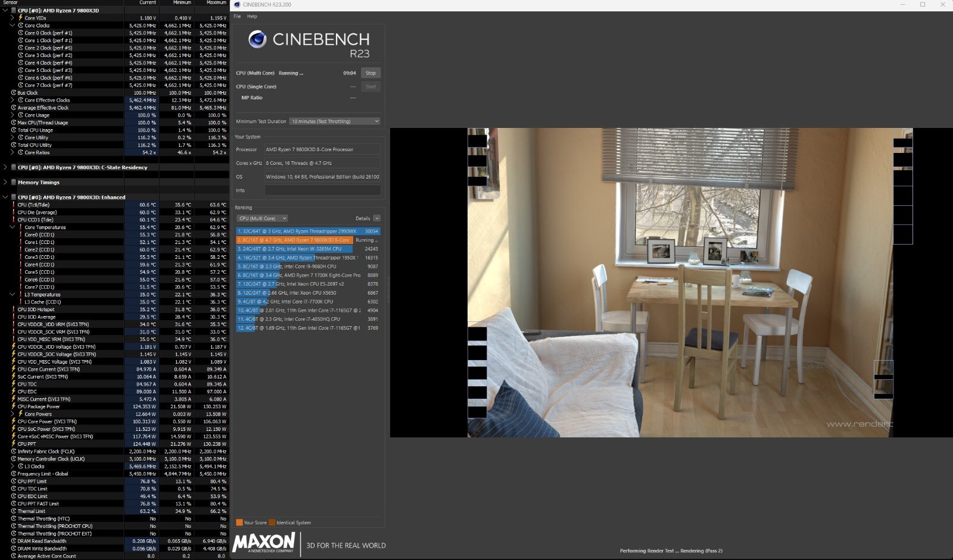The width and height of the screenshot is (953, 560).
Task: Click the Maxon logo in Cinebench footer
Action: [x=264, y=543]
